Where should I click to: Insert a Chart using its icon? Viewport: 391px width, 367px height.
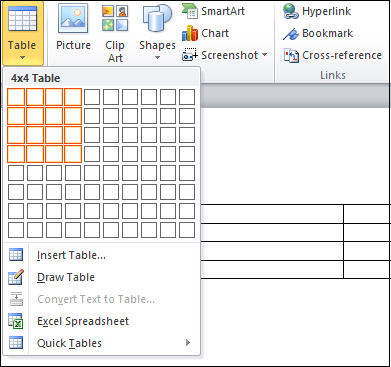190,33
